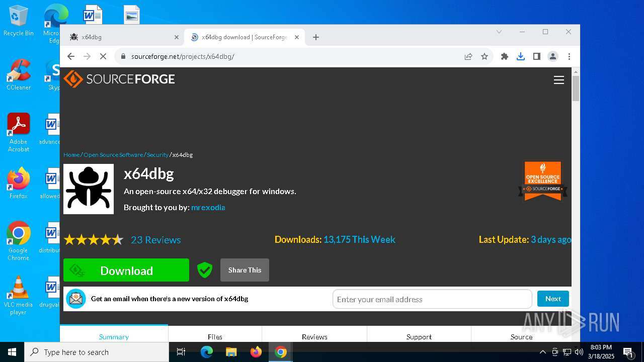Viewport: 644px width, 362px height.
Task: Click the Home breadcrumb link
Action: (71, 155)
